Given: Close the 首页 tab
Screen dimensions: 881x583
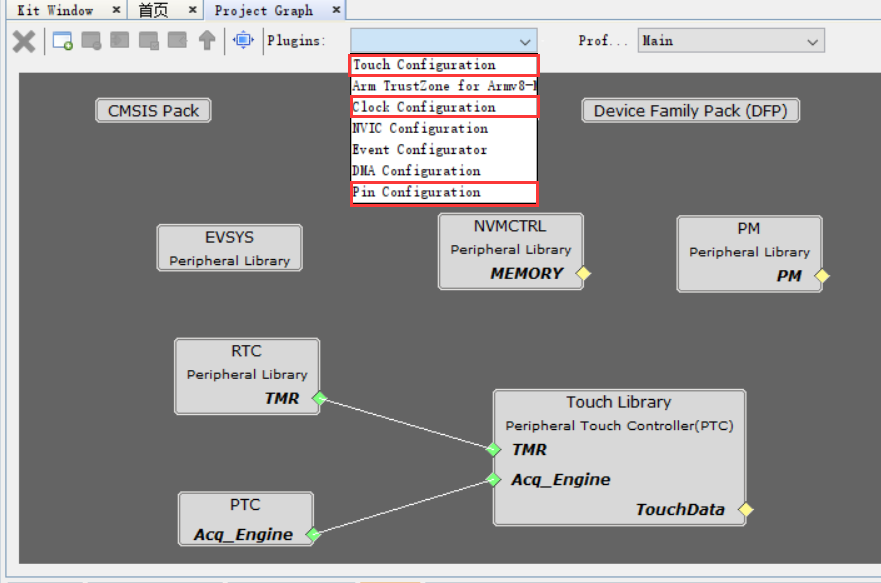Looking at the screenshot, I should [193, 10].
